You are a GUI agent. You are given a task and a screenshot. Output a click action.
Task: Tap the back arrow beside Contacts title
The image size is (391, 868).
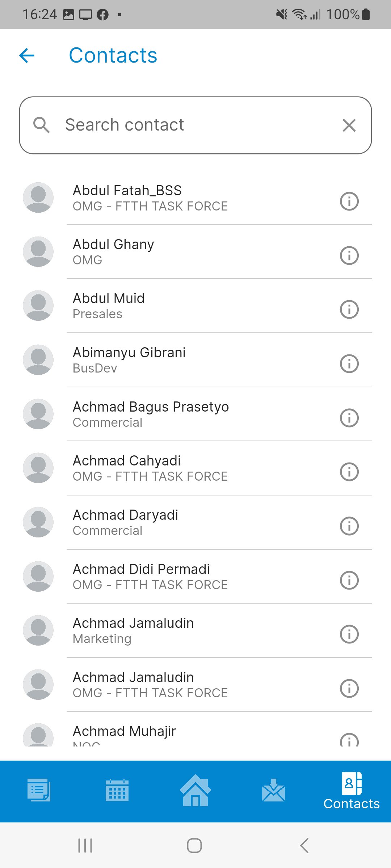[x=27, y=56]
